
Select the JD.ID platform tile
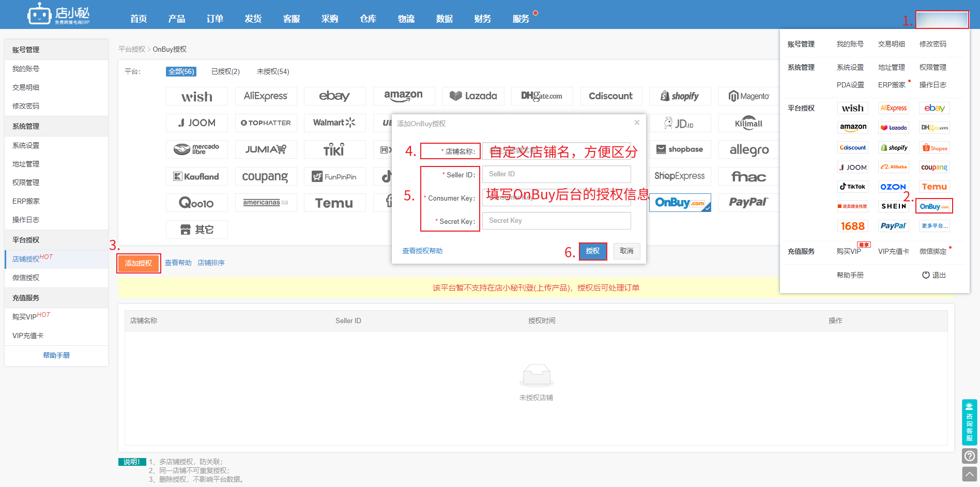[680, 123]
